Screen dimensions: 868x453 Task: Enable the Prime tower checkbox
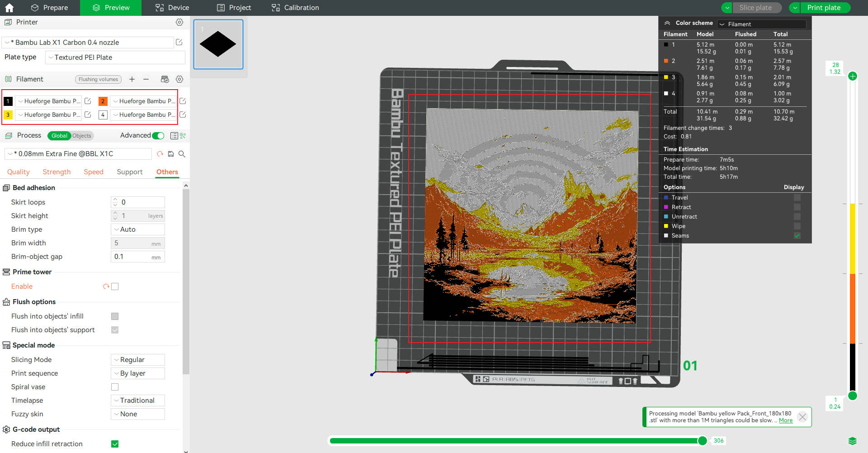click(x=115, y=286)
